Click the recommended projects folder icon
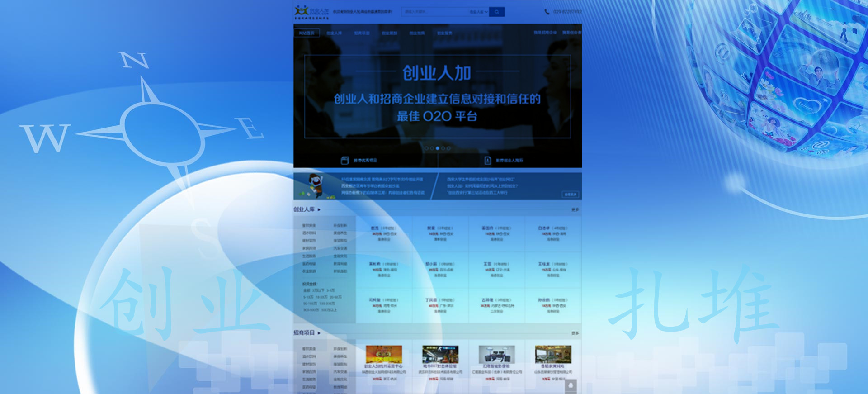 (x=345, y=161)
